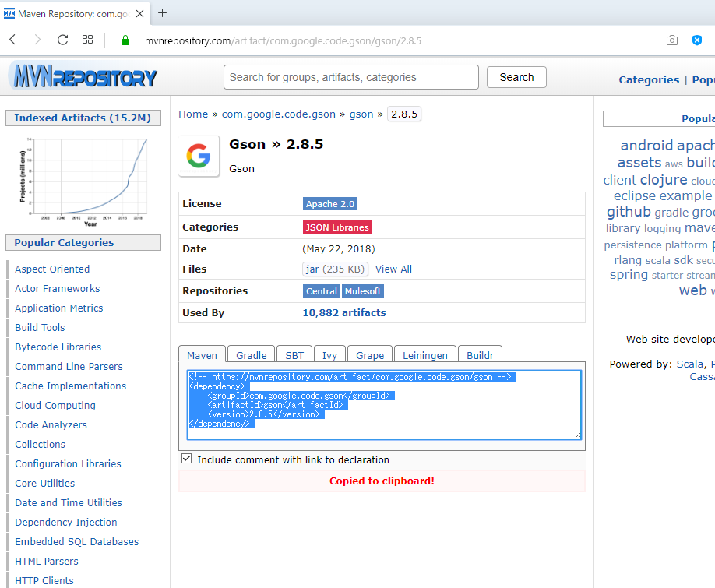Screen dimensions: 715x588
Task: Close the Maven Repository tab
Action: (140, 14)
